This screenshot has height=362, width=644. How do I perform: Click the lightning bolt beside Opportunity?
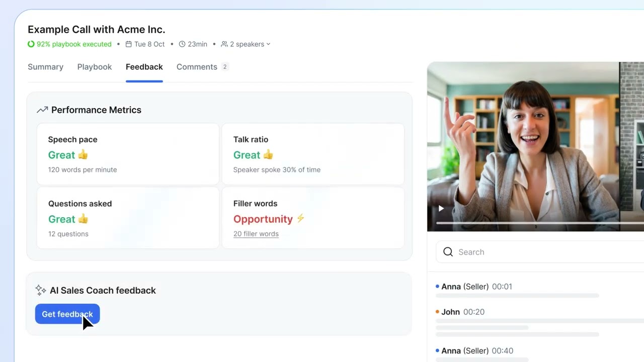point(300,219)
